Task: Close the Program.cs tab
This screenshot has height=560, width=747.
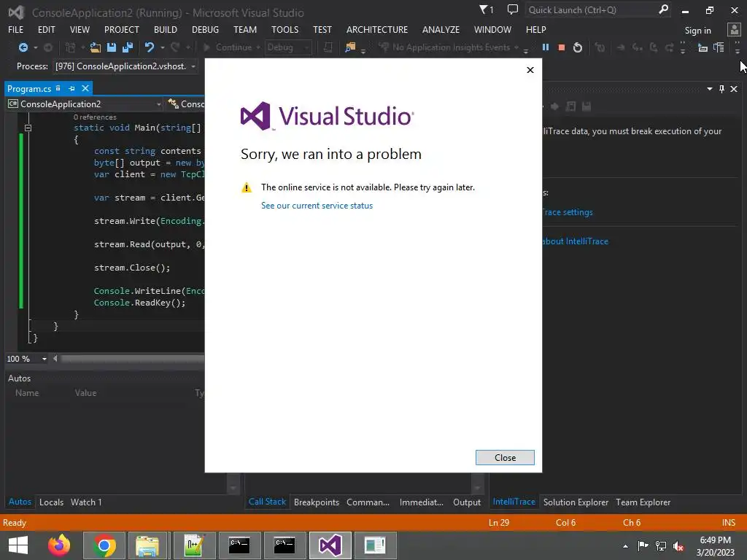Action: (x=85, y=88)
